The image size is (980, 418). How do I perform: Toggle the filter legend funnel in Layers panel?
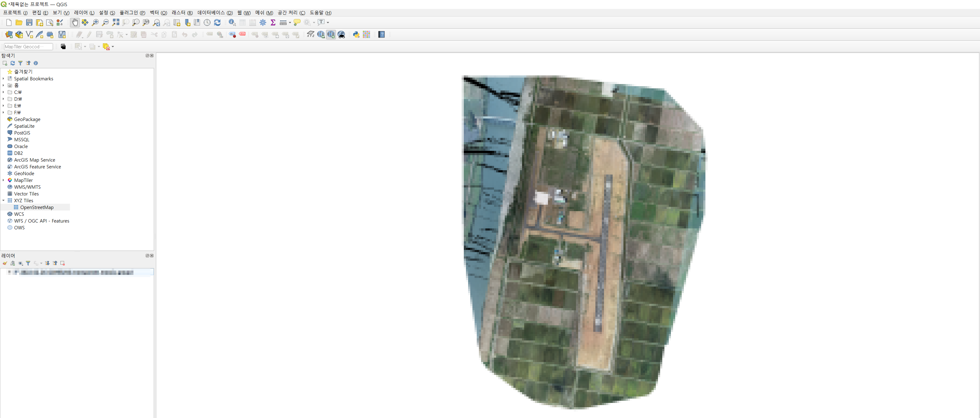tap(28, 263)
